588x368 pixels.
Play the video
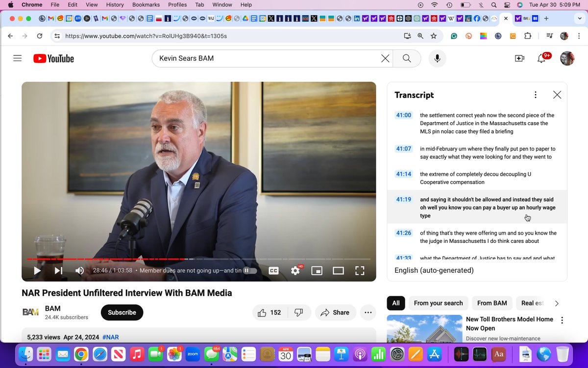tap(37, 270)
